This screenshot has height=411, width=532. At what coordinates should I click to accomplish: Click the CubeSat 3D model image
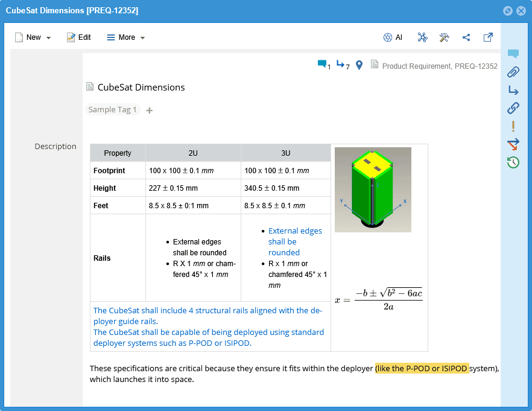[373, 190]
